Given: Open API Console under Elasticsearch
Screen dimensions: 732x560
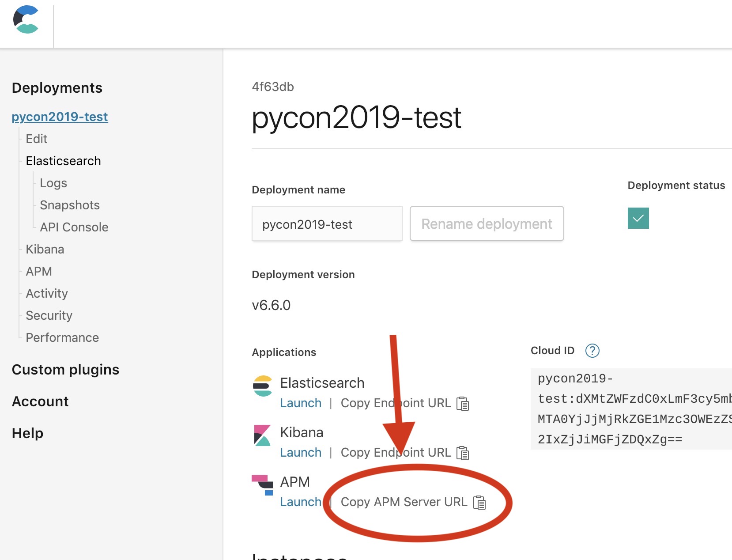Looking at the screenshot, I should click(x=74, y=227).
